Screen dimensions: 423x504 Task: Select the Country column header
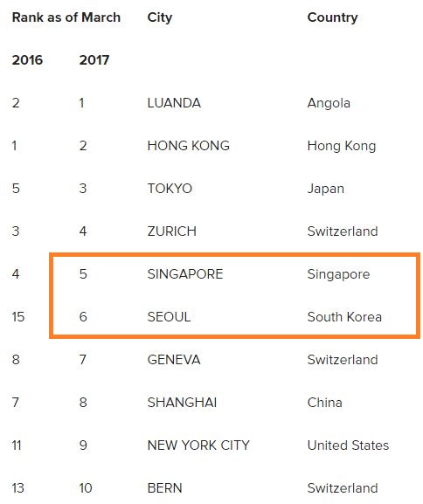[332, 18]
